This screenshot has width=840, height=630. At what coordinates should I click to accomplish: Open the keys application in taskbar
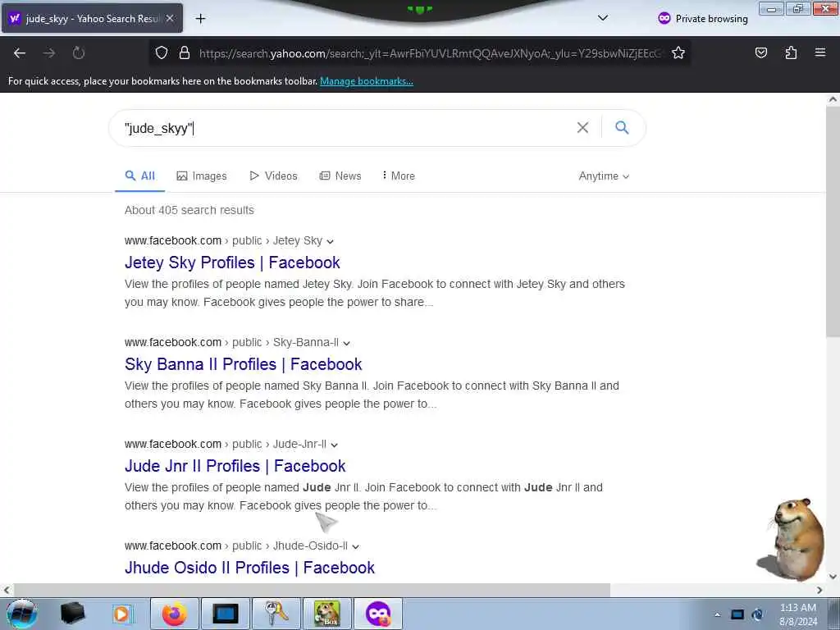point(276,614)
